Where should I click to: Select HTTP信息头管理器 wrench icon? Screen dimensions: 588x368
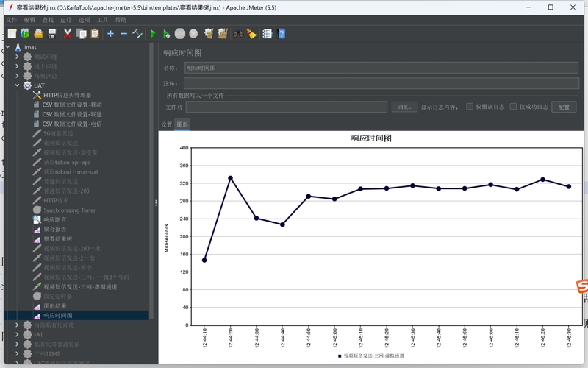click(37, 95)
